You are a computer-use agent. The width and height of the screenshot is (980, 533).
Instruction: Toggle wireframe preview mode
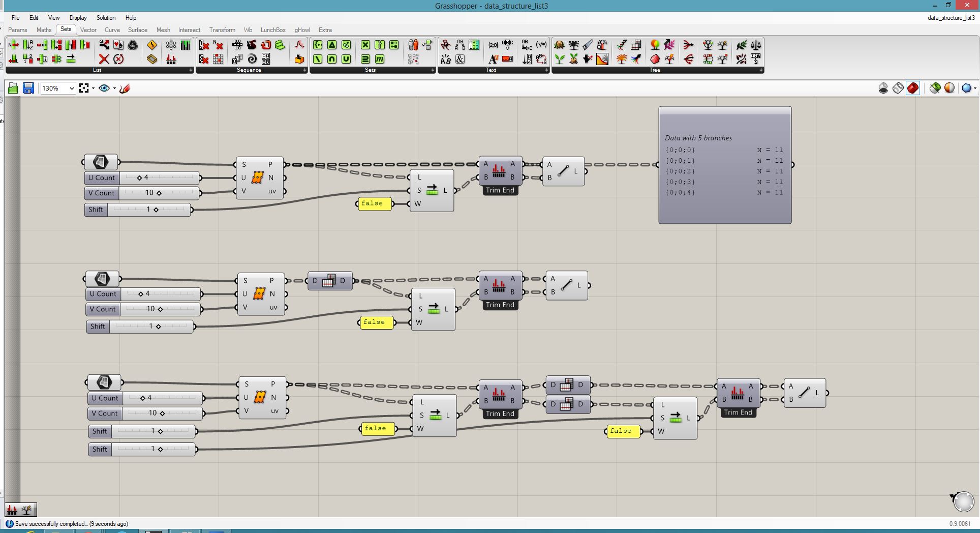pos(898,88)
